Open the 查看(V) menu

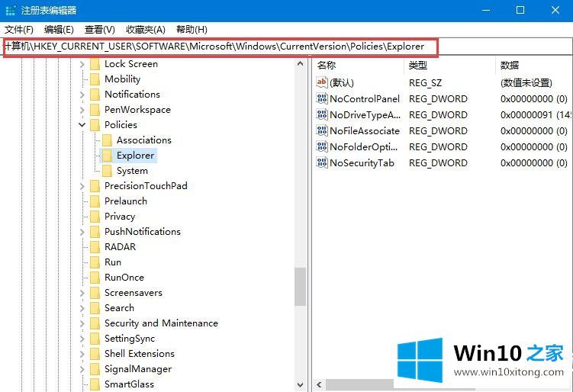pos(99,30)
